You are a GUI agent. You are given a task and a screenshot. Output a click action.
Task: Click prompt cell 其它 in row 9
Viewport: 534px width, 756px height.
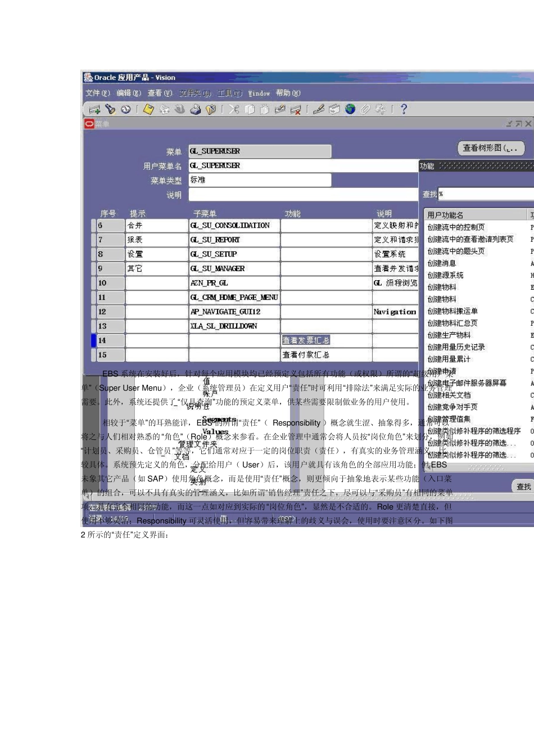coord(157,269)
